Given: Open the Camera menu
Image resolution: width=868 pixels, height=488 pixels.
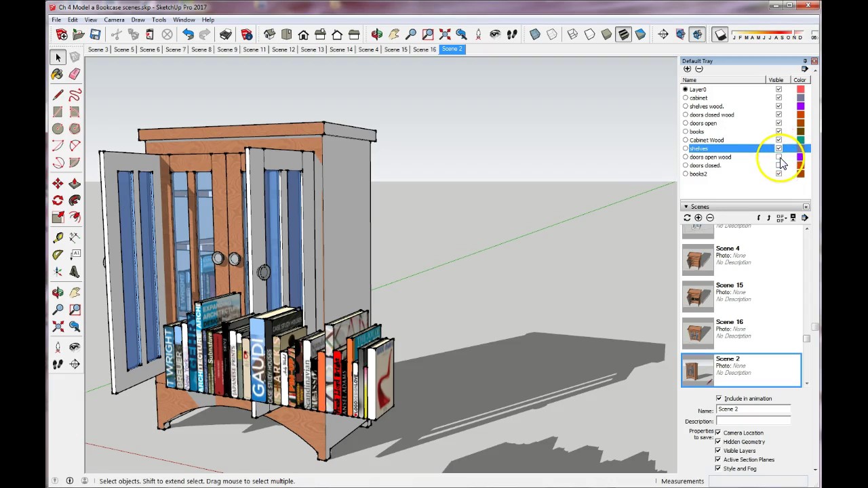Looking at the screenshot, I should [114, 20].
